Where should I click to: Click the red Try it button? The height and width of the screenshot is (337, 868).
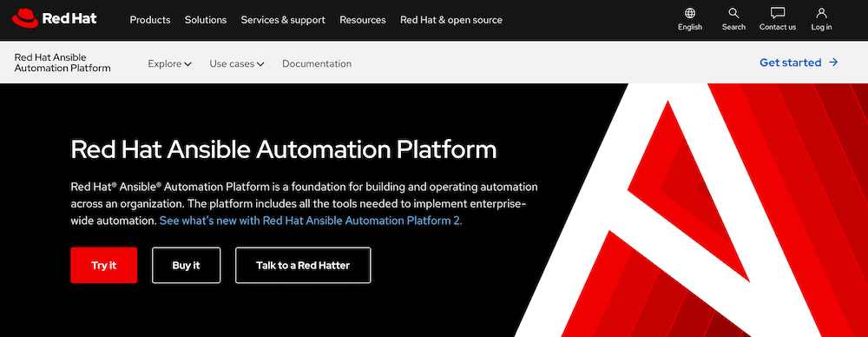(104, 266)
